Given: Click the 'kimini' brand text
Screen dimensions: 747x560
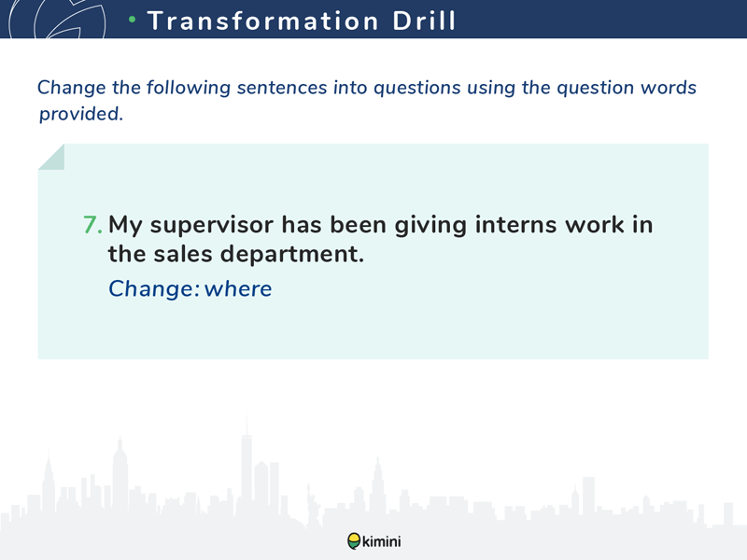Looking at the screenshot, I should (382, 541).
